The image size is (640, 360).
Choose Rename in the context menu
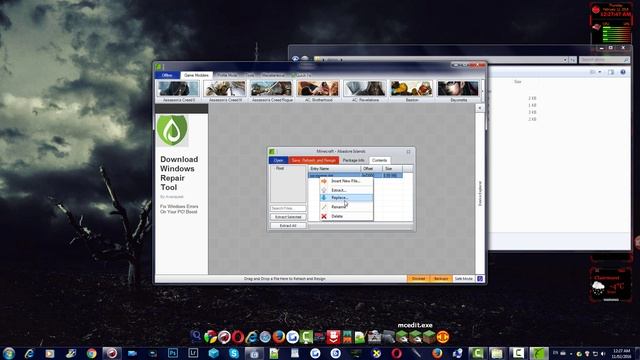click(x=346, y=207)
